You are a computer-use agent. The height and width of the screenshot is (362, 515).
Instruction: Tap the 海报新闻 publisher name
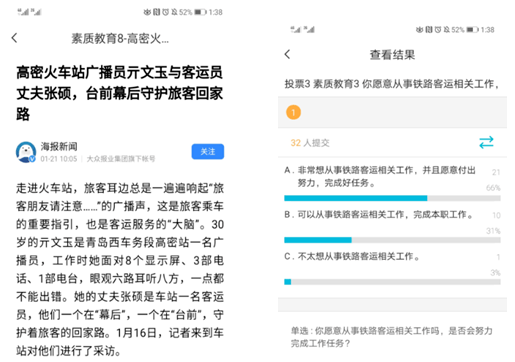coord(59,146)
